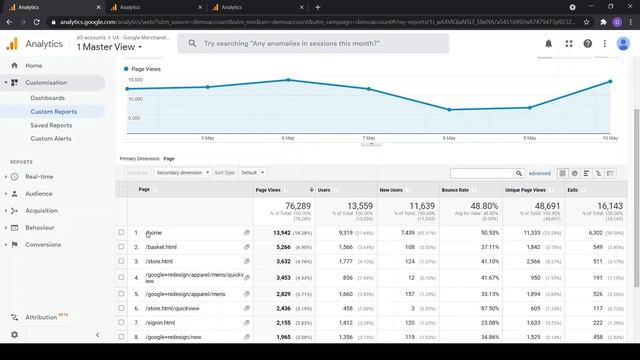Image resolution: width=640 pixels, height=360 pixels.
Task: Sort by the Page Views column header
Action: (x=268, y=190)
